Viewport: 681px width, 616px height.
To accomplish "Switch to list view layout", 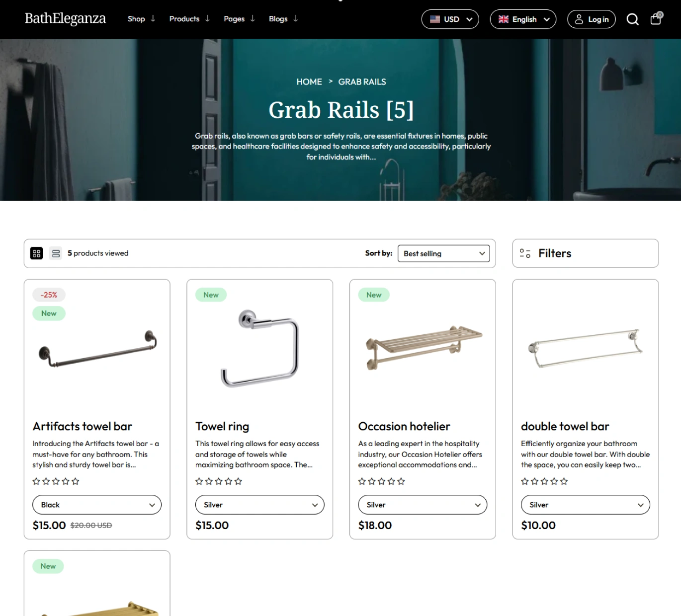I will click(x=56, y=253).
